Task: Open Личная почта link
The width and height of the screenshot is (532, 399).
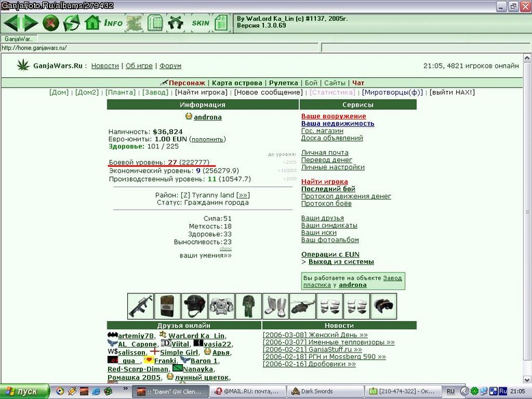Action: tap(325, 152)
